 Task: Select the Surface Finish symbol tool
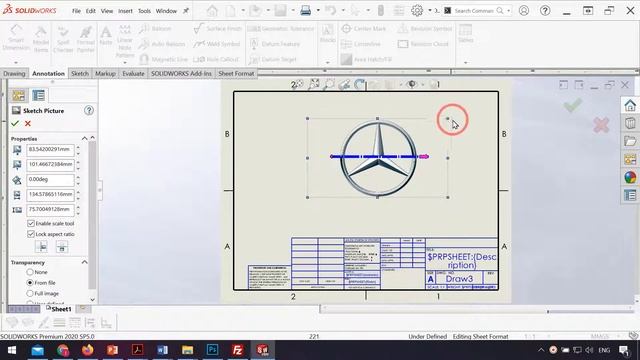[x=218, y=29]
